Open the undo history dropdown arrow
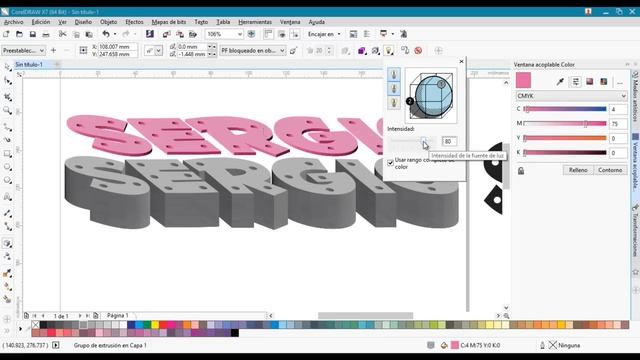Image resolution: width=640 pixels, height=360 pixels. [115, 34]
